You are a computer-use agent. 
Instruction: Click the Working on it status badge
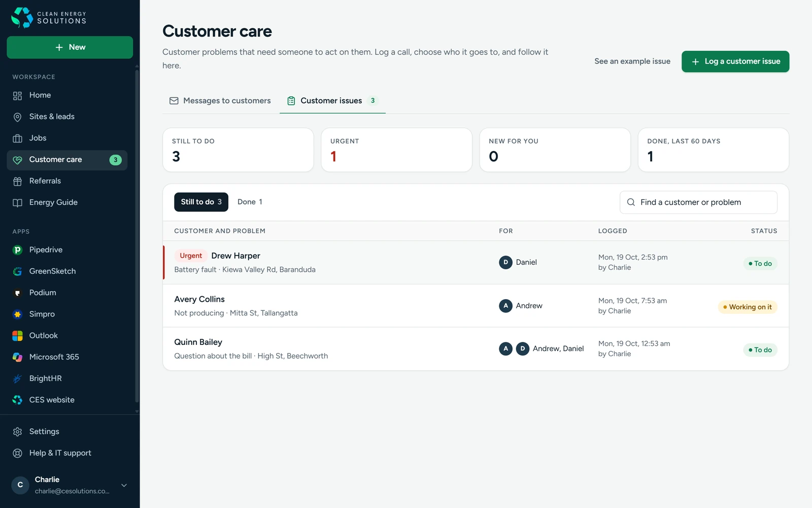coord(747,307)
